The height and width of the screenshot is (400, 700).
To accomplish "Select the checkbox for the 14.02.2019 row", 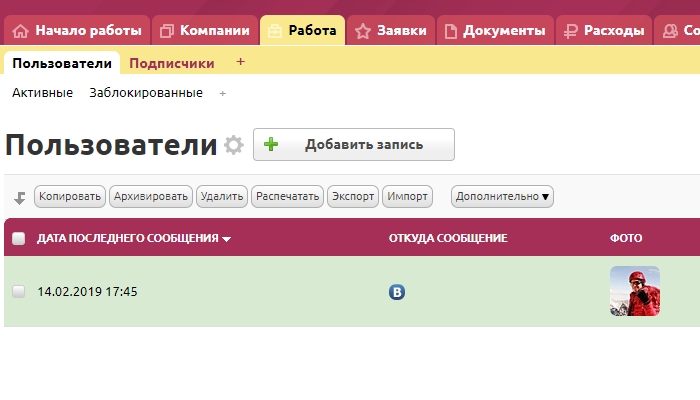I will click(x=19, y=292).
